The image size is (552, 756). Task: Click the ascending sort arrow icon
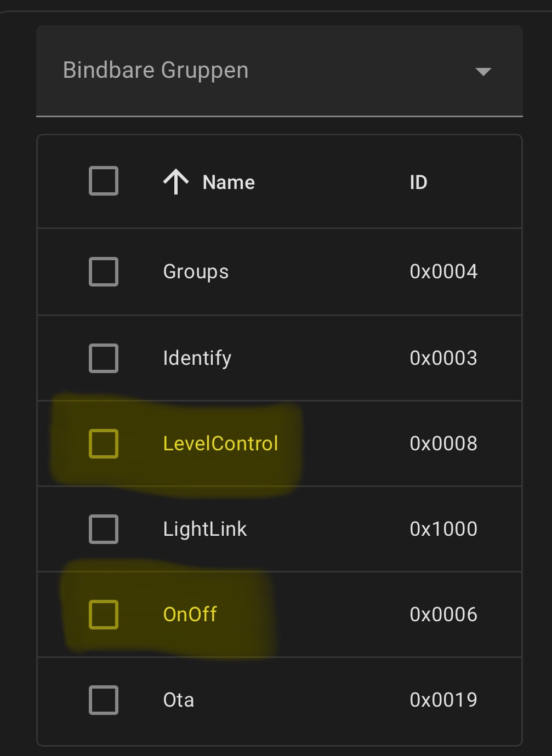pyautogui.click(x=176, y=182)
